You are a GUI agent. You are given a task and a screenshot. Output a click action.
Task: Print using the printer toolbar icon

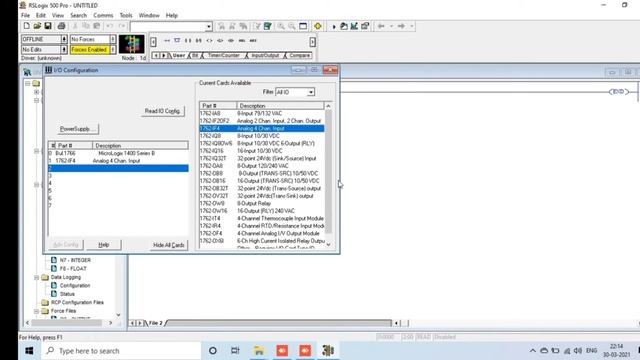pos(61,26)
